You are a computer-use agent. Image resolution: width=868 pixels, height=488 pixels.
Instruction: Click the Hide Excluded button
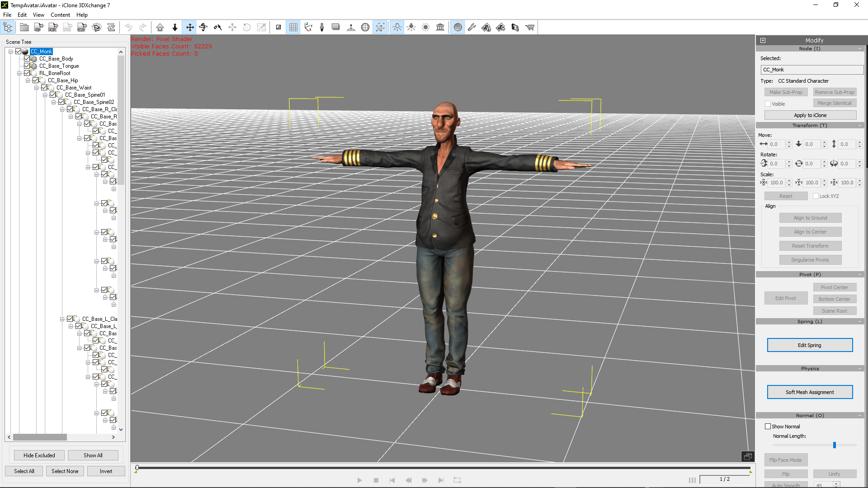[39, 455]
